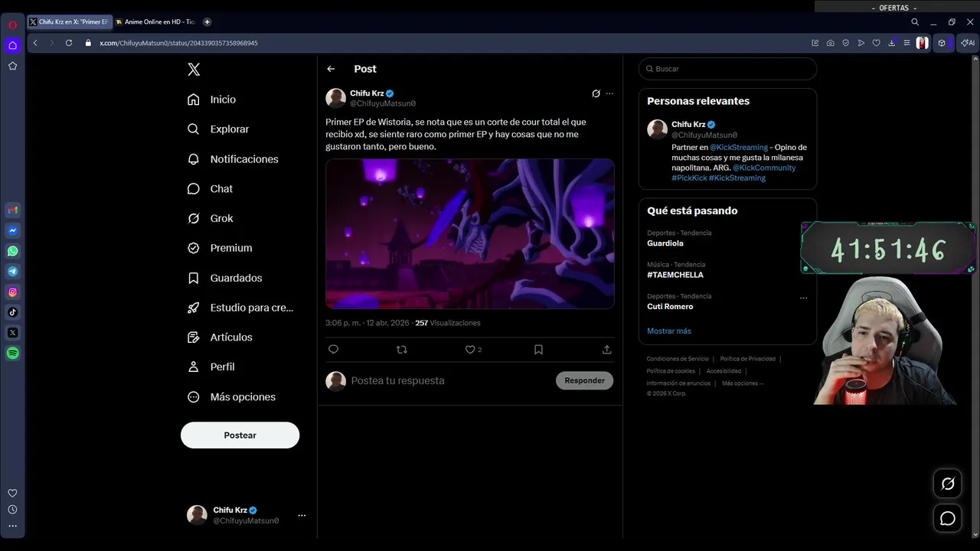This screenshot has width=980, height=551.
Task: Go back using the Post arrow
Action: coord(331,69)
